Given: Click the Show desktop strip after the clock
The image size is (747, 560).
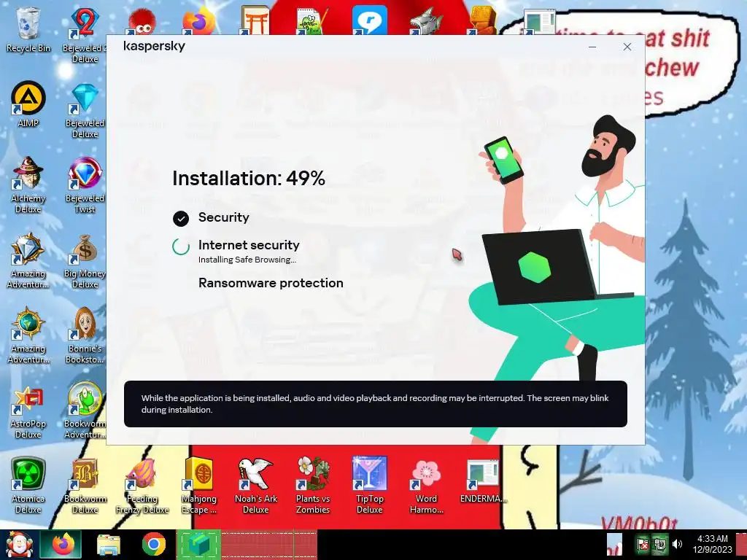Looking at the screenshot, I should pos(742,545).
